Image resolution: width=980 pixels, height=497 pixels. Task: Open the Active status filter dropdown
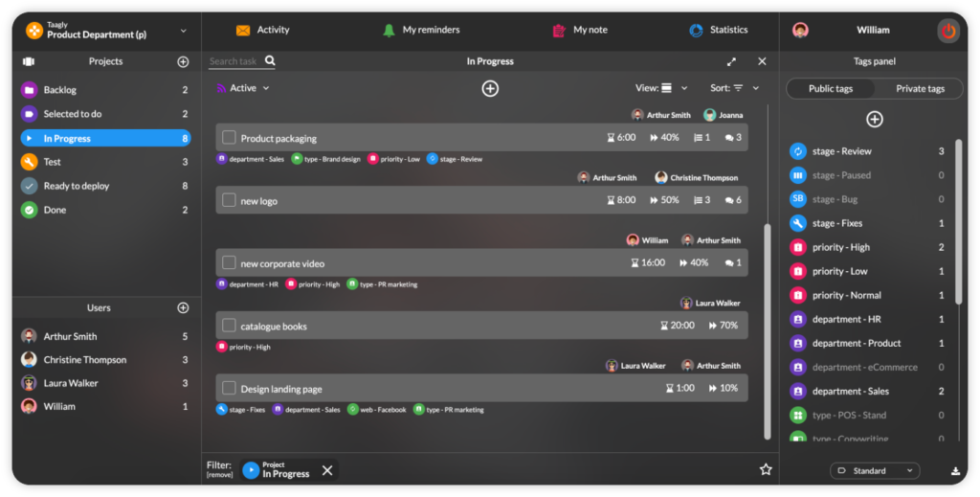coord(244,88)
